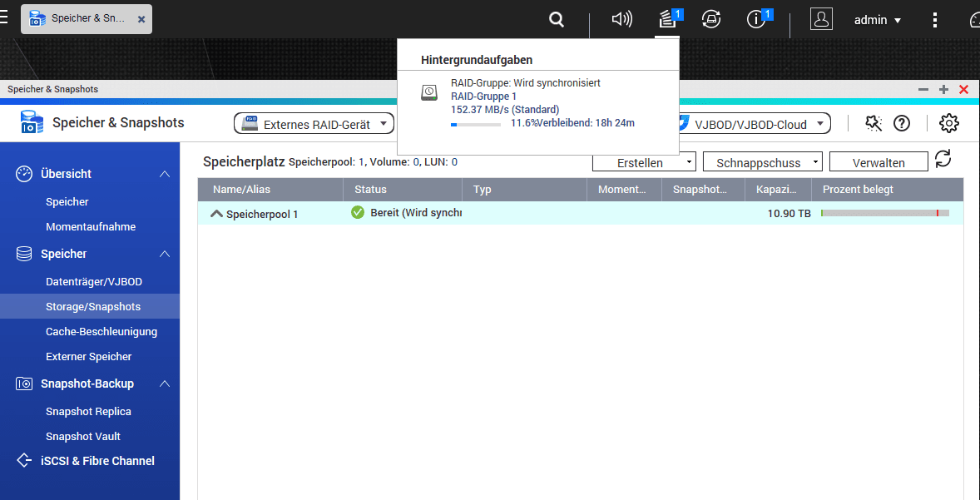Image resolution: width=980 pixels, height=500 pixels.
Task: Open Cache-Beschleunigung in sidebar
Action: tap(101, 332)
